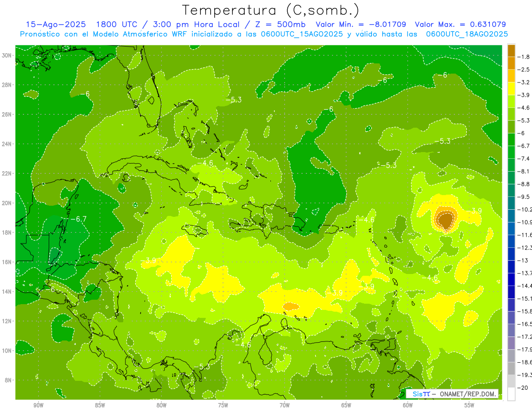Click the "-17.9" colorbar label
This screenshot has height=411, width=532.
(x=524, y=349)
